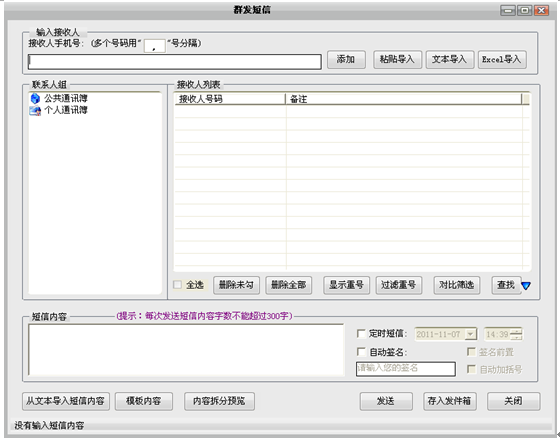Click the separator character box containing comma
The width and height of the screenshot is (560, 442).
154,46
